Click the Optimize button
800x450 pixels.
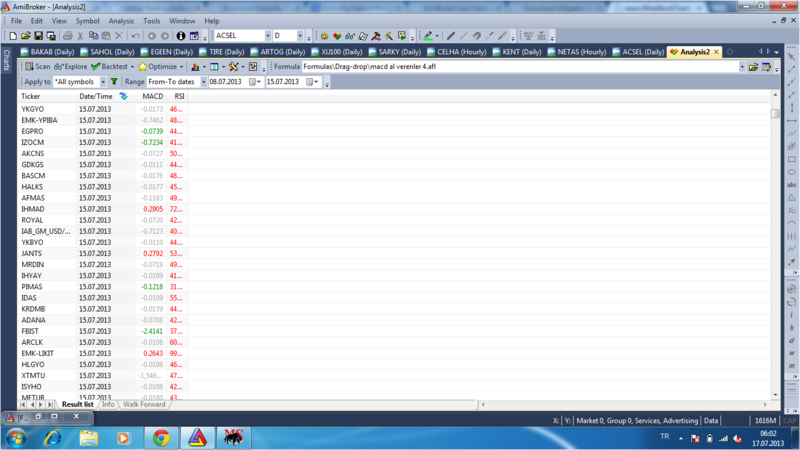158,67
